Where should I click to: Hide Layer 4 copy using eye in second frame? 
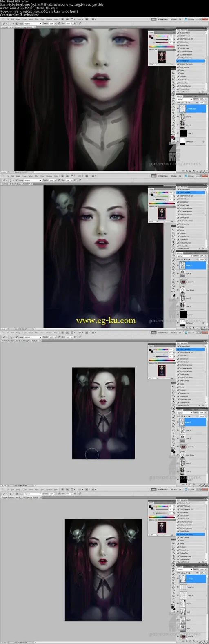click(x=178, y=290)
